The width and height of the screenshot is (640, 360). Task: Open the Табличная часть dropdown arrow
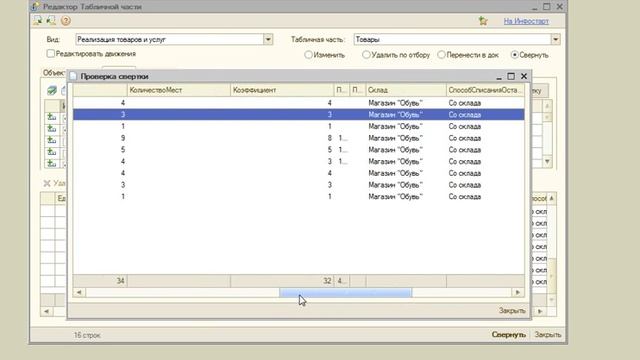[x=556, y=40]
